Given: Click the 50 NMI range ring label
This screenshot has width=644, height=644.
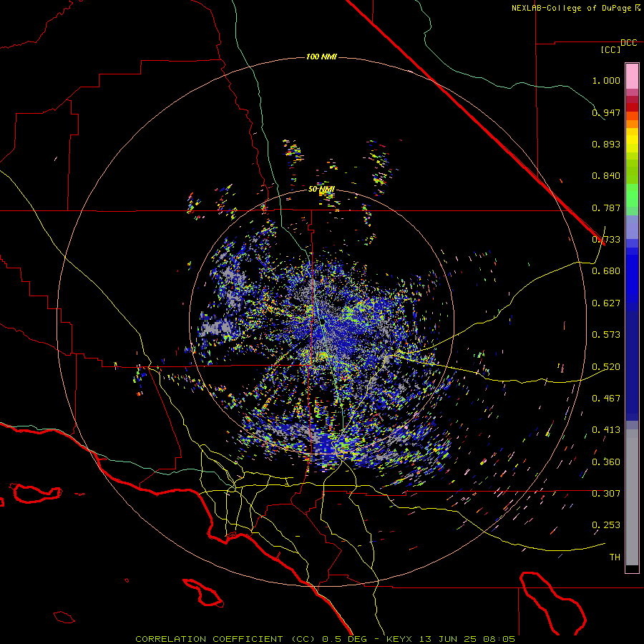Looking at the screenshot, I should pyautogui.click(x=321, y=190).
